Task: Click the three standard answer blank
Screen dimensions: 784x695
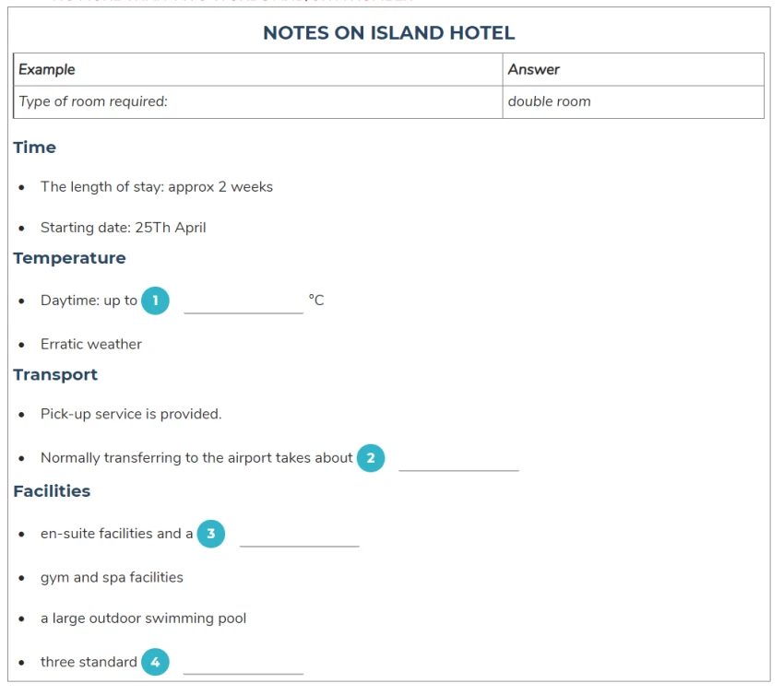Action: pyautogui.click(x=243, y=664)
